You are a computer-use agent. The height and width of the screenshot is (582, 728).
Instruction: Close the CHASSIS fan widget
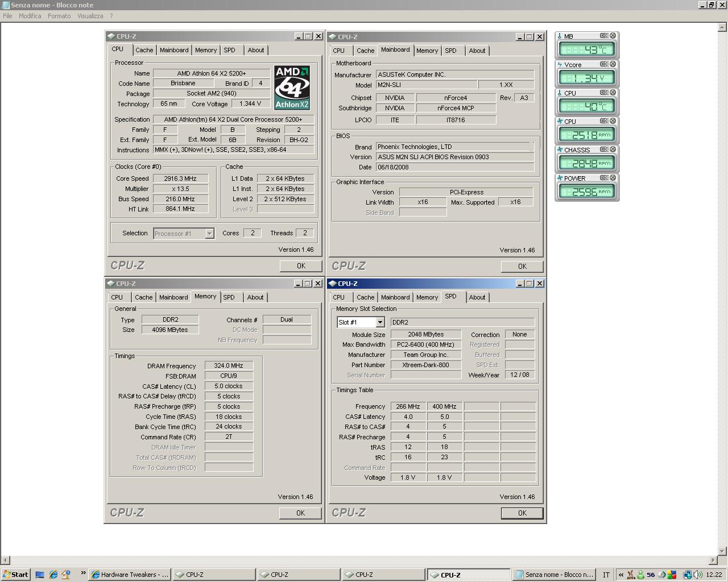613,149
